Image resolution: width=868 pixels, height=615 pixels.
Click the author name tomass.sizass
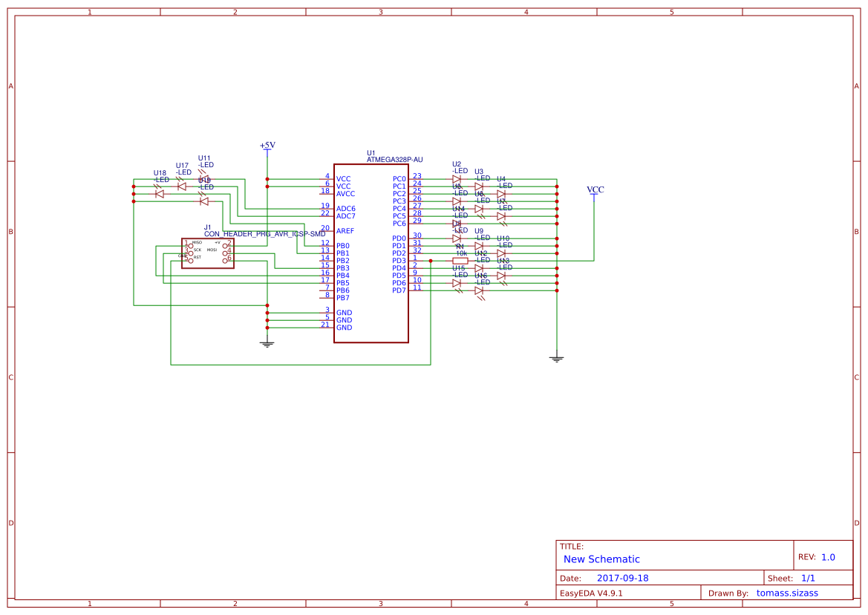tap(788, 593)
